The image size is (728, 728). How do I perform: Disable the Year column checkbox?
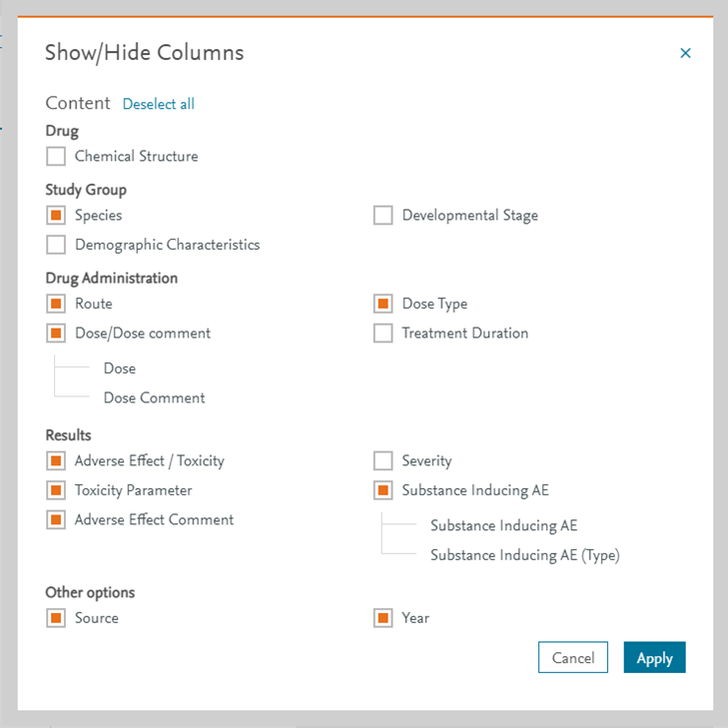pos(383,618)
